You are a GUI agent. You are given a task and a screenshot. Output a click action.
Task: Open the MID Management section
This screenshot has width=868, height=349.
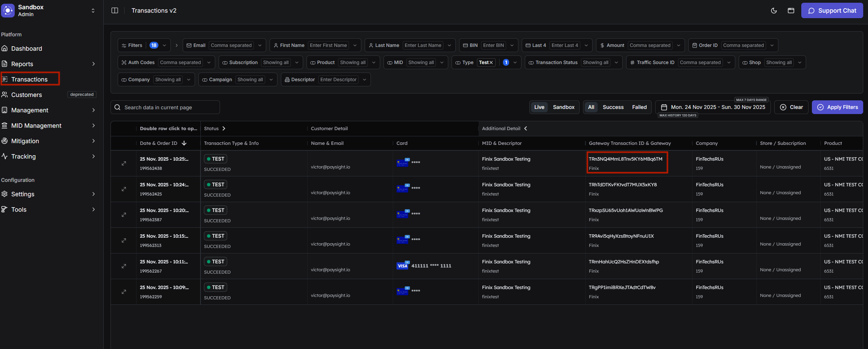(36, 125)
